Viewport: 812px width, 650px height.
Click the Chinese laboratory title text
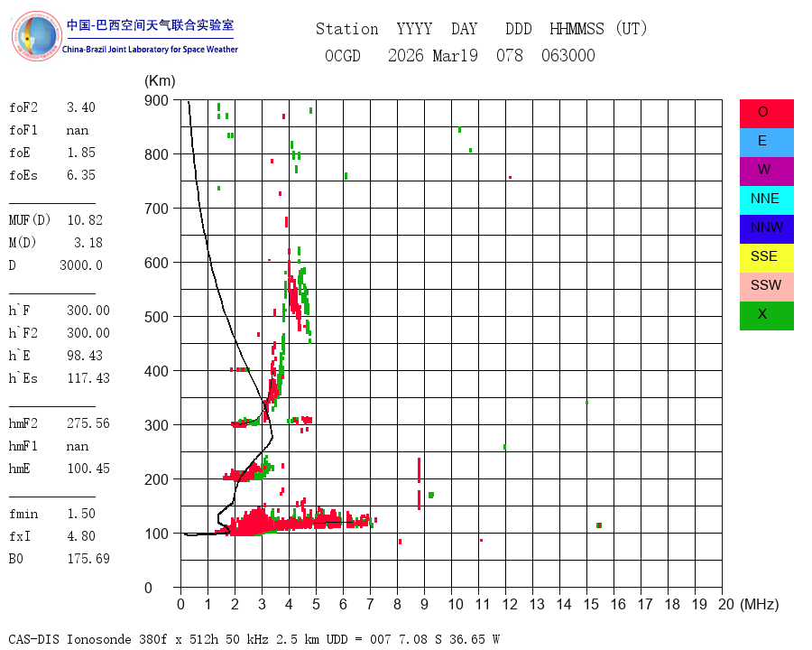tap(150, 25)
